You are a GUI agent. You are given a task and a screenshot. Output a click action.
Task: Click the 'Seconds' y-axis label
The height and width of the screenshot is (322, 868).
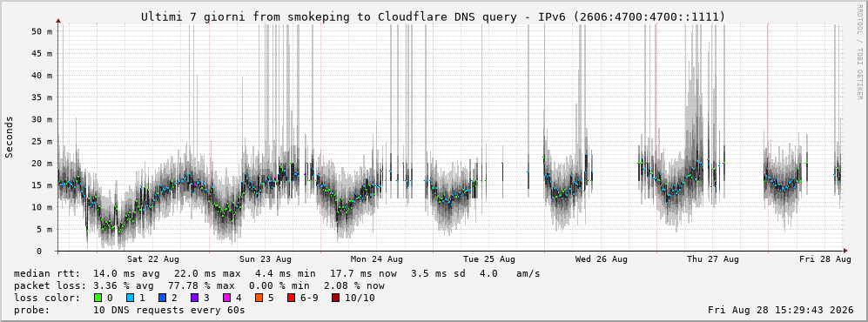point(10,138)
